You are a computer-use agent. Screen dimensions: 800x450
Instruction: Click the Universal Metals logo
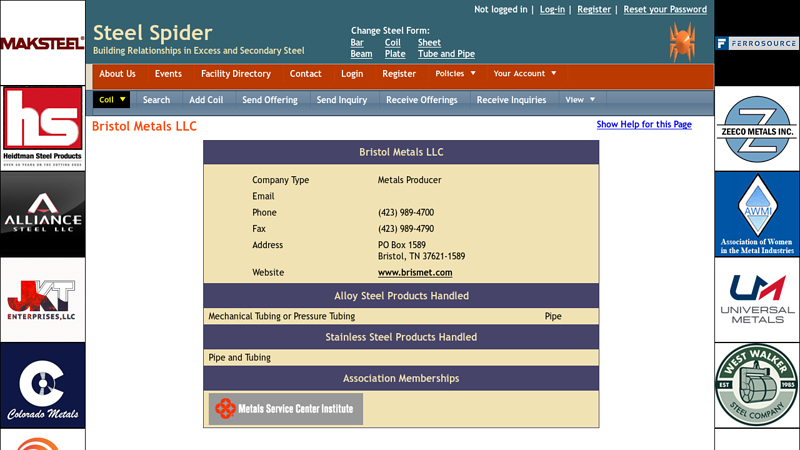757,299
